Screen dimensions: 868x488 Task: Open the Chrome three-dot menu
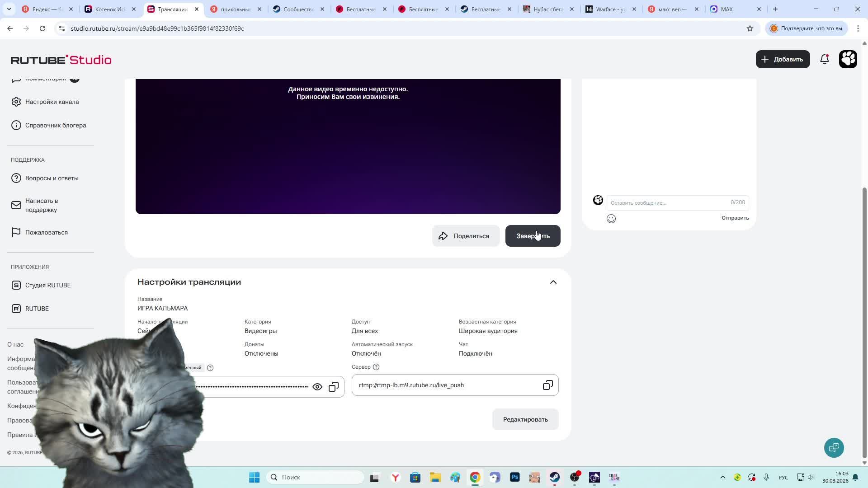[858, 28]
